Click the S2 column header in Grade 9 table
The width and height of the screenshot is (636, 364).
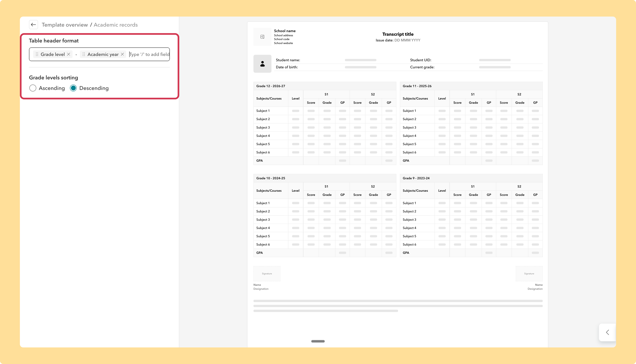[519, 186]
